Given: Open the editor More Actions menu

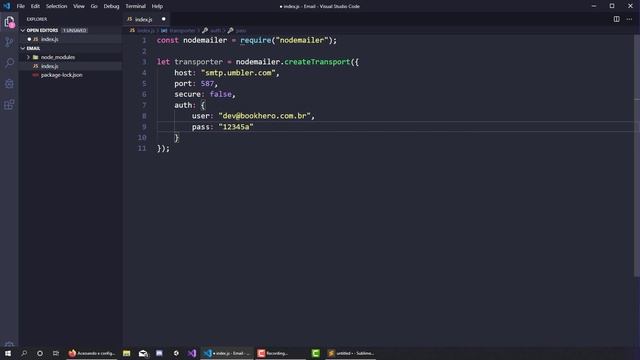Looking at the screenshot, I should coord(629,19).
